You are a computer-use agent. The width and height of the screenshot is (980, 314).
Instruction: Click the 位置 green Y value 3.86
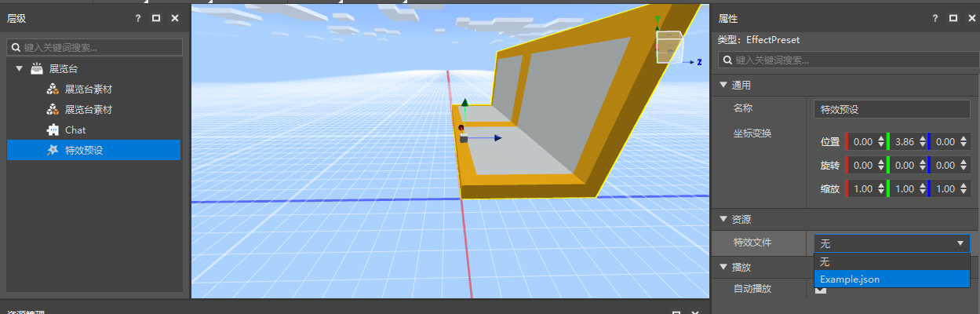(905, 142)
